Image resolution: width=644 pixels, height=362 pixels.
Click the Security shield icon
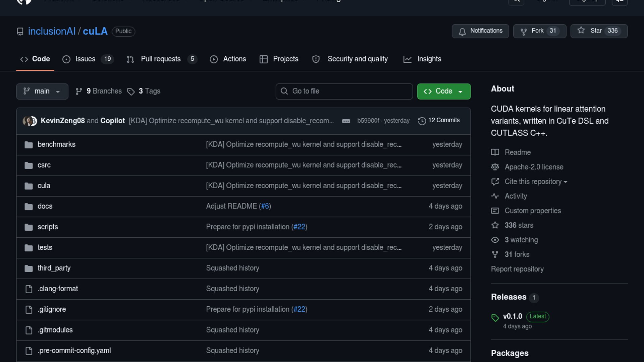pyautogui.click(x=316, y=59)
